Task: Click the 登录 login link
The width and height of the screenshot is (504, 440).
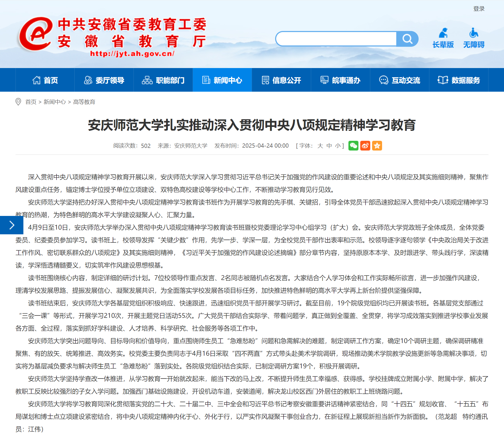Action: (x=479, y=9)
